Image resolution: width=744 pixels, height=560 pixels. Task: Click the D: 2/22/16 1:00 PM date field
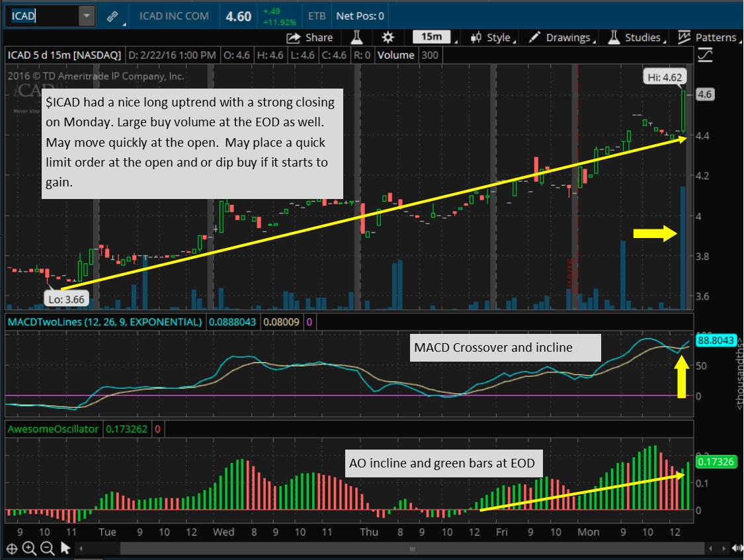(x=172, y=55)
